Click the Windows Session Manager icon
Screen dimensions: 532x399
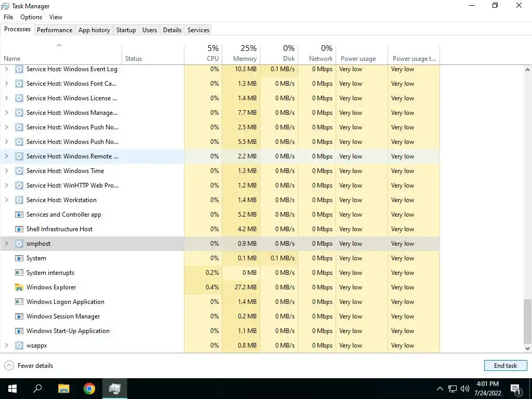point(19,316)
